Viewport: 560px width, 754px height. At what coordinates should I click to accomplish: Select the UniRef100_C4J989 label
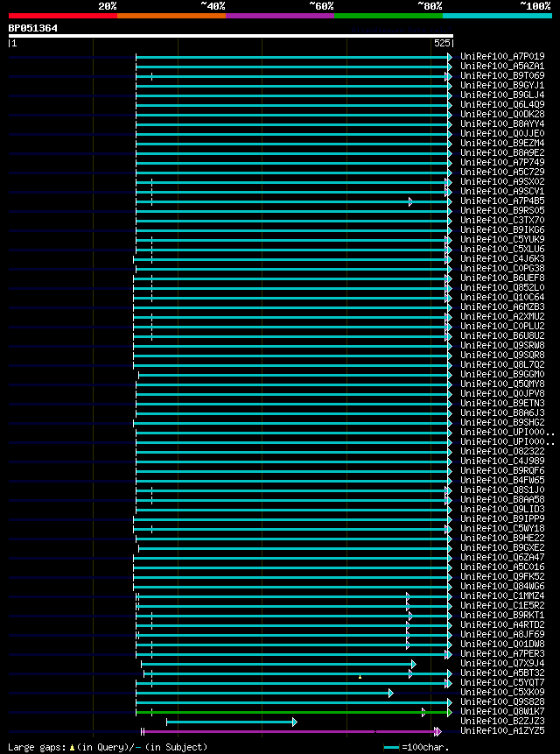point(502,461)
